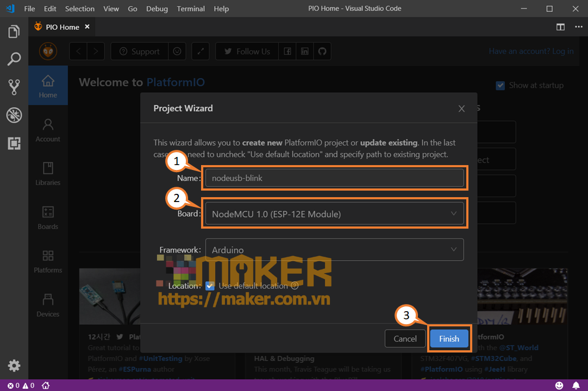Open the File menu
Screen dimensions: 588x391
(x=29, y=9)
